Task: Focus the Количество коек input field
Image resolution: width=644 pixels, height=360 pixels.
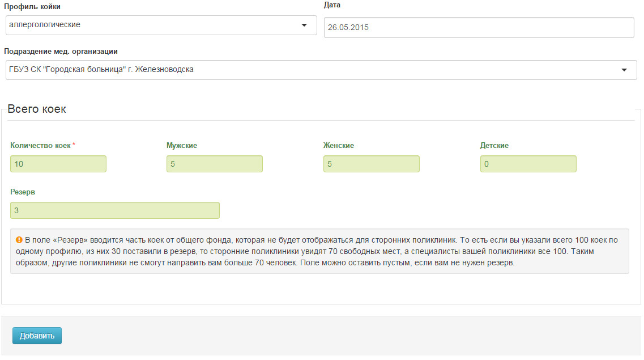Action: [x=58, y=164]
